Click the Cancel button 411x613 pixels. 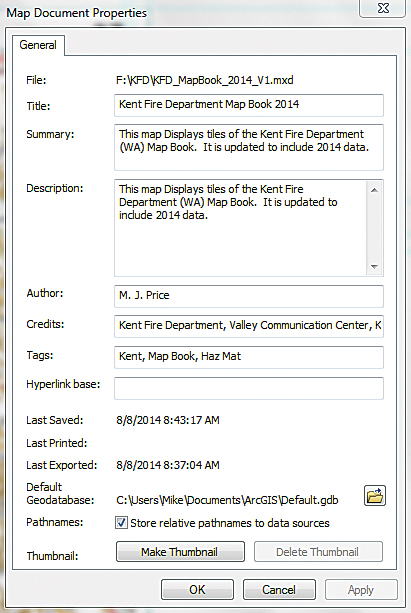tap(279, 590)
